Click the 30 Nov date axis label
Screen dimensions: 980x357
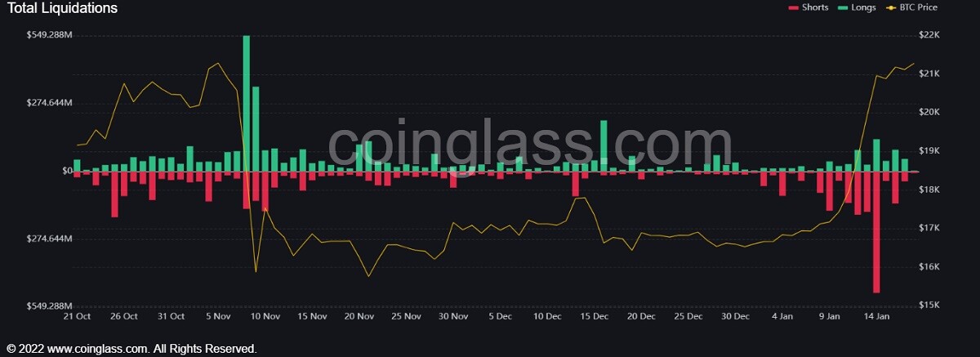tap(453, 316)
